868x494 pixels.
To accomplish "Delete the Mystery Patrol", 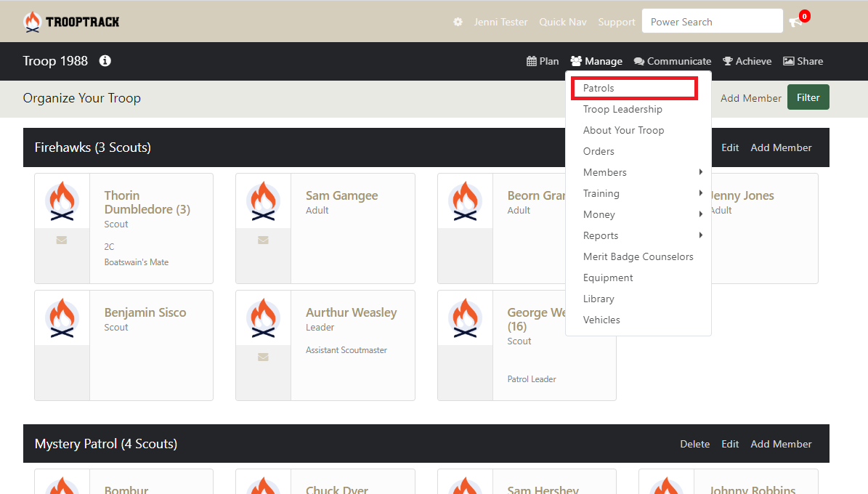I will [694, 444].
